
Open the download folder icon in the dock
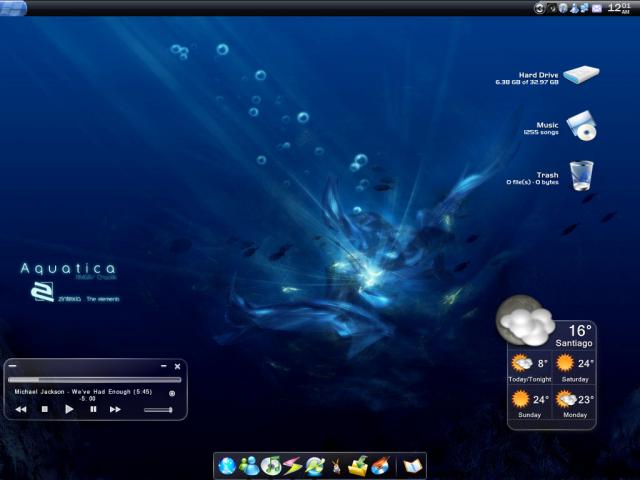coord(358,466)
